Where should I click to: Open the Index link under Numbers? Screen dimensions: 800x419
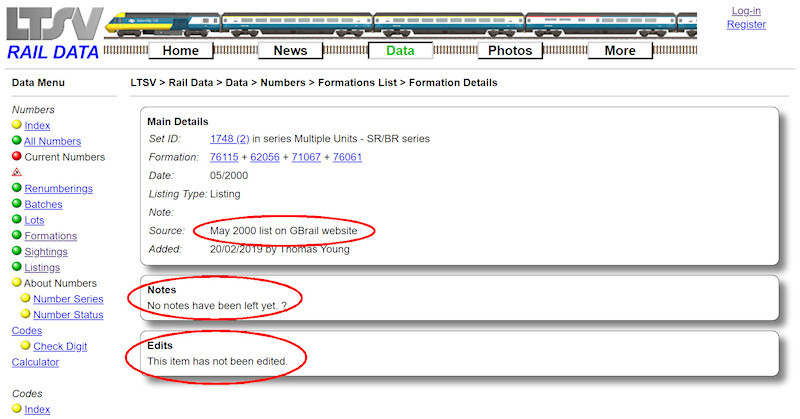[37, 126]
